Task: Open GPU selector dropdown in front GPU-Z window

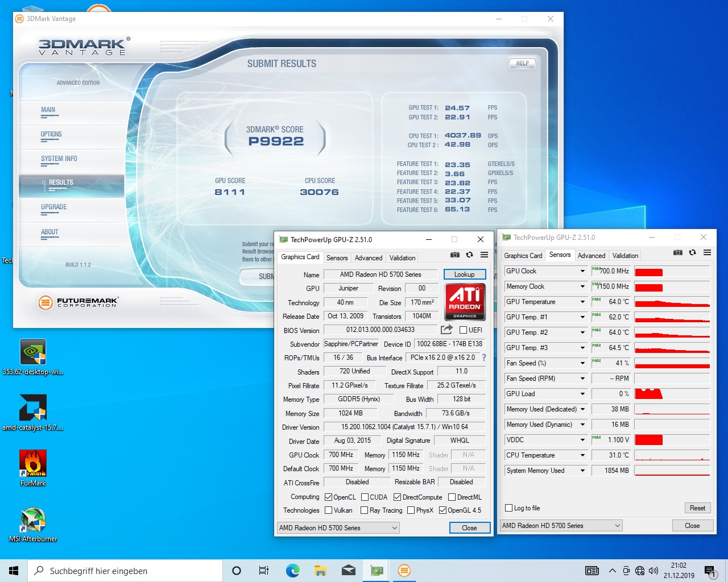Action: click(338, 528)
